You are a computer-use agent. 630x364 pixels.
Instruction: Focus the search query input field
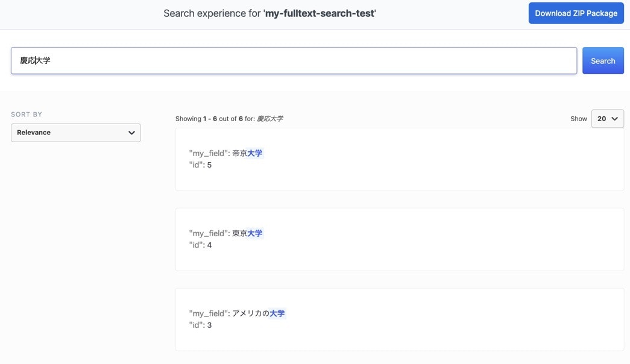[x=294, y=61]
